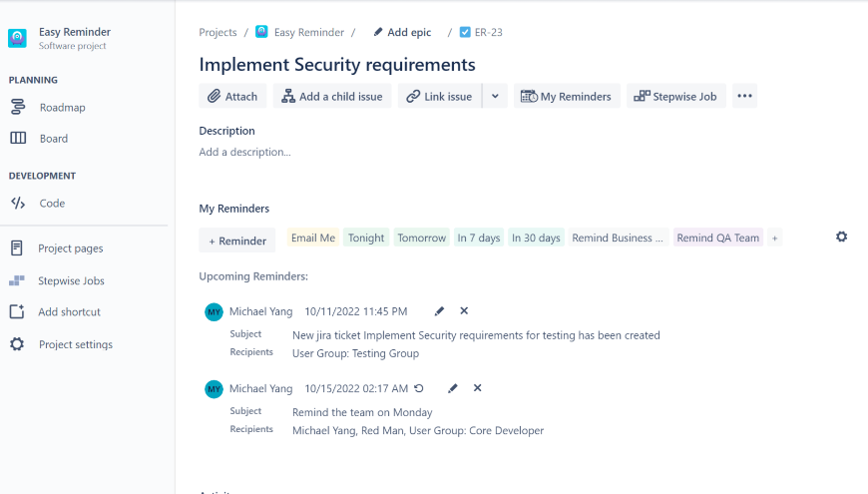Click the Add a description field
Image resolution: width=868 pixels, height=494 pixels.
click(245, 153)
